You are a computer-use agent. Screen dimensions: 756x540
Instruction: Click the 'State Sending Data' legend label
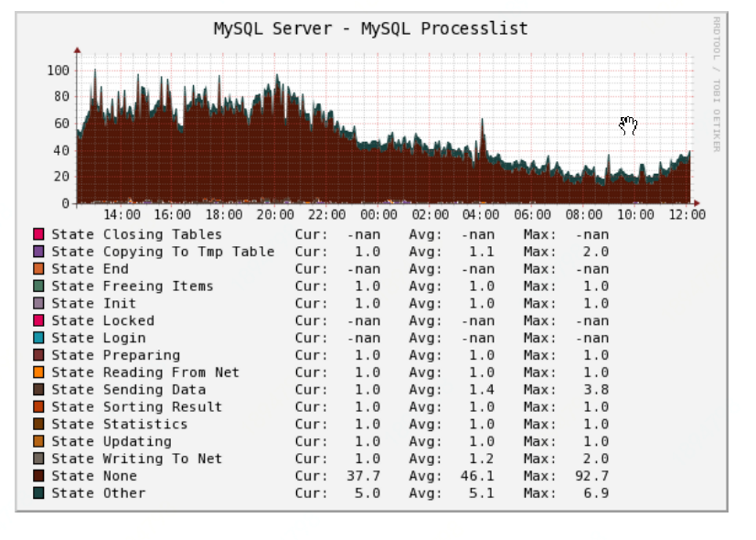[129, 390]
